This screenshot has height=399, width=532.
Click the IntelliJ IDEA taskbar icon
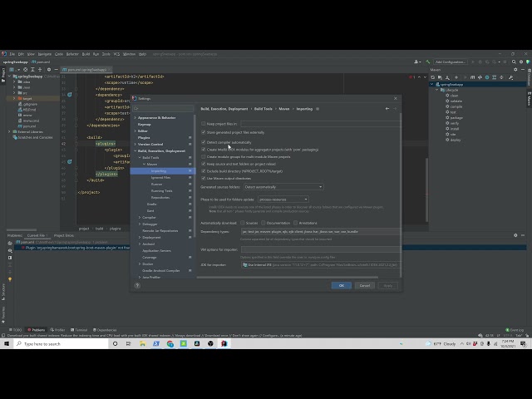[x=224, y=343]
